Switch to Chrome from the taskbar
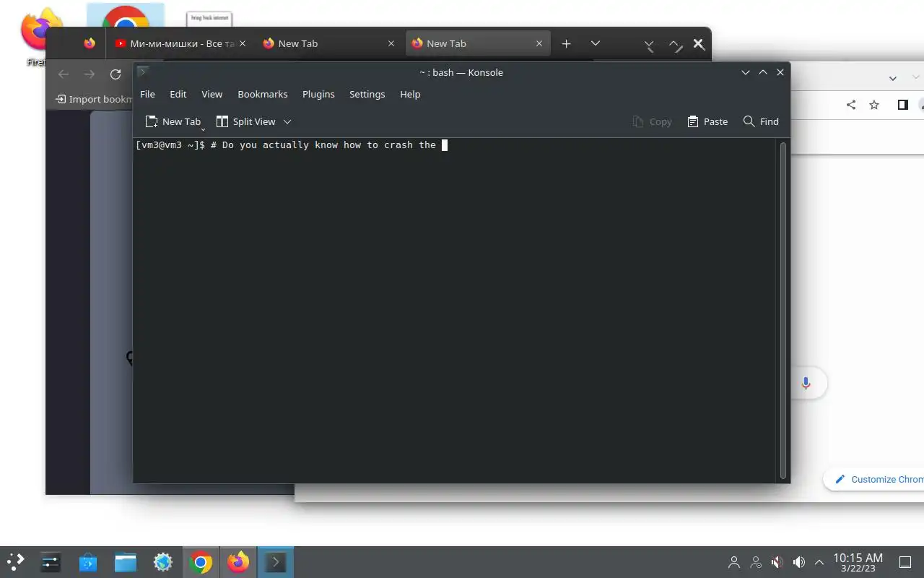The image size is (924, 578). [201, 562]
